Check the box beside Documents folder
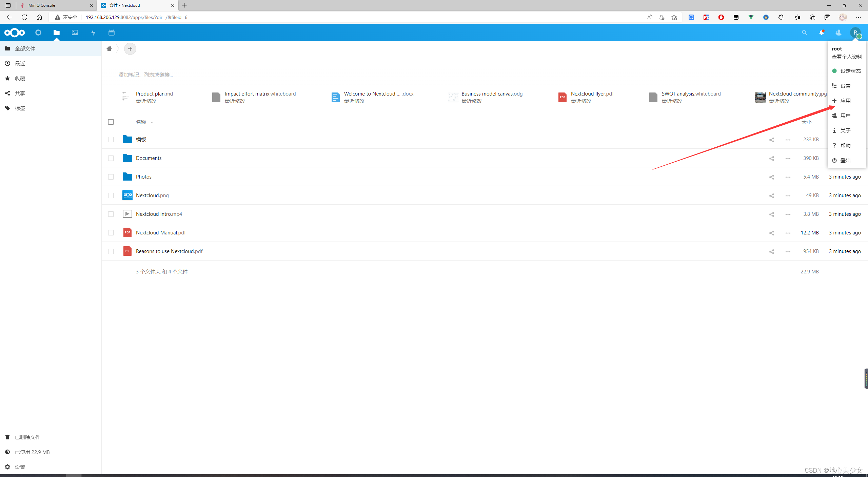This screenshot has height=477, width=868. [111, 158]
